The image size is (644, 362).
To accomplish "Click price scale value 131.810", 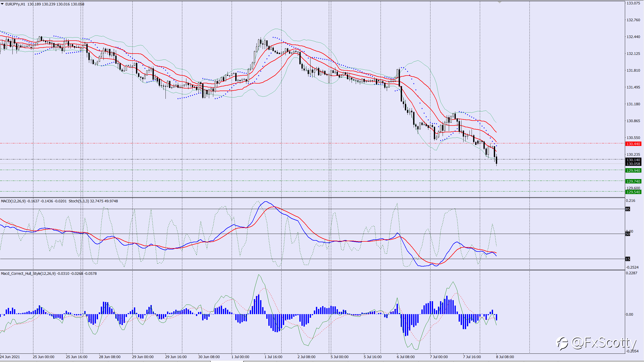I will tap(633, 70).
